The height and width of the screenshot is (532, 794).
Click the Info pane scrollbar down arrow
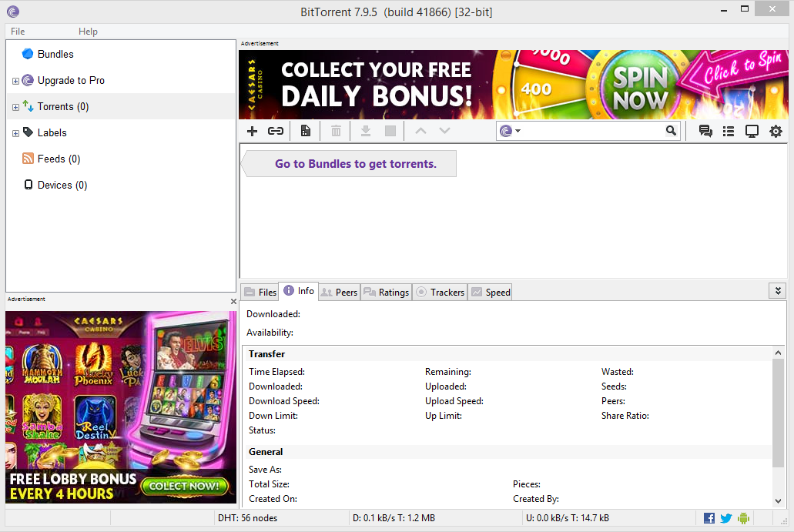pos(779,501)
